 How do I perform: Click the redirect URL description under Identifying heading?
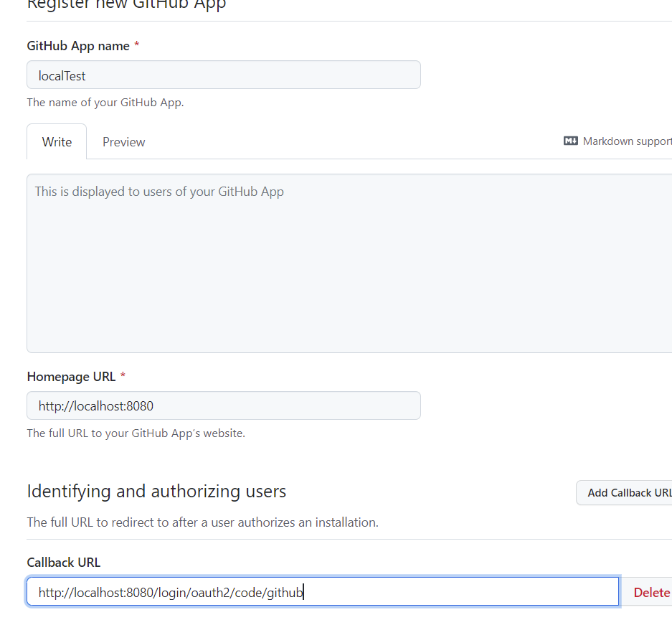(202, 522)
